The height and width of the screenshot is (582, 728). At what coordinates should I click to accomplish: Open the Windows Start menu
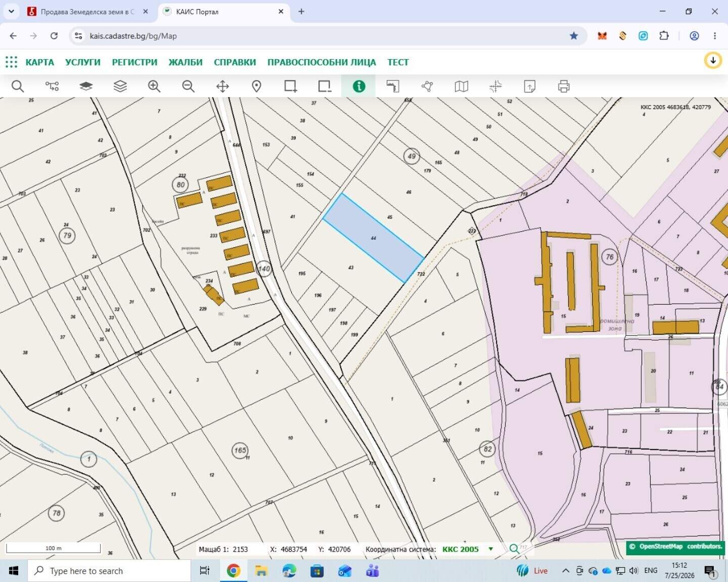coord(14,571)
